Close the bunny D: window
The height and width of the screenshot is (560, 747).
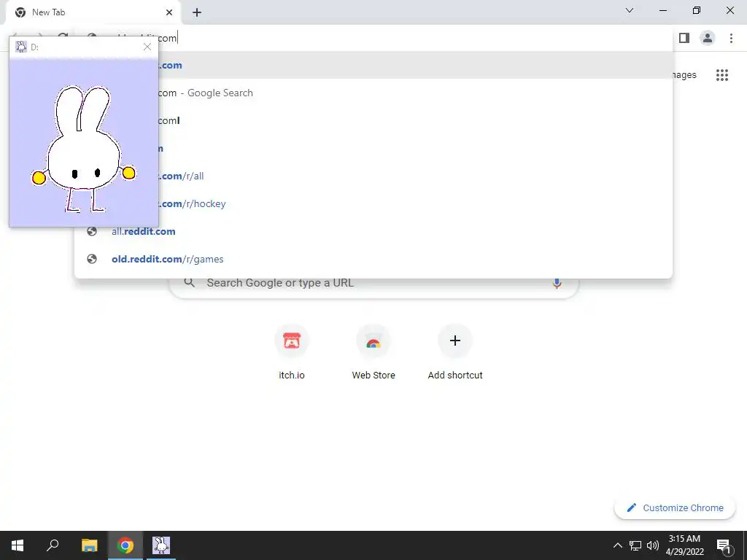[147, 47]
